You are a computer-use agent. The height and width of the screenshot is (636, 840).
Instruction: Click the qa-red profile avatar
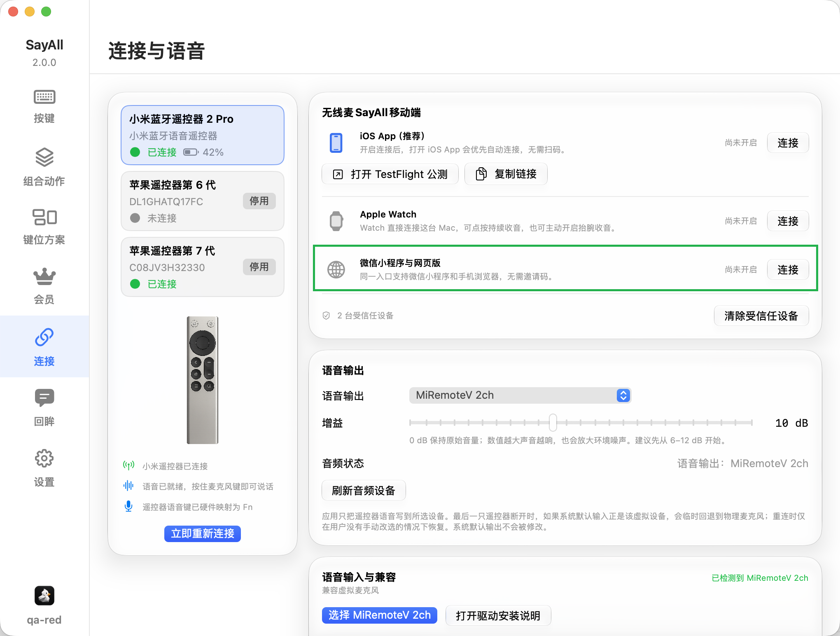[x=44, y=596]
